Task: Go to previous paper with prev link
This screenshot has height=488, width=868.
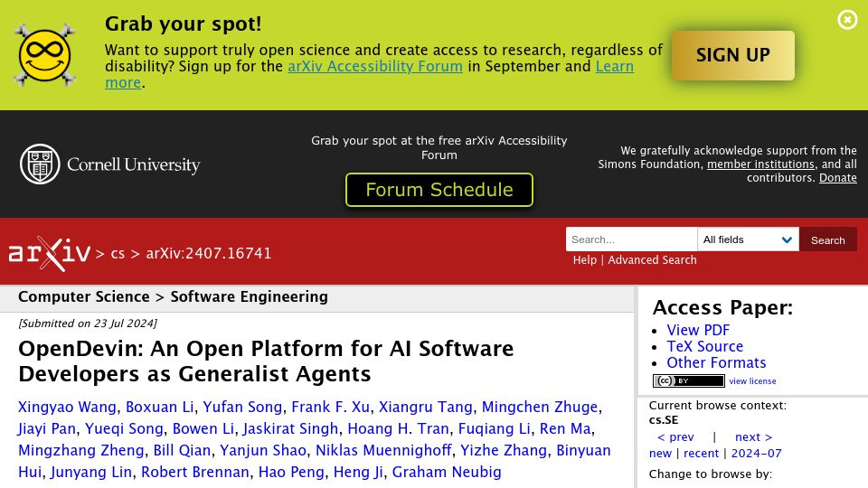Action: click(x=675, y=437)
